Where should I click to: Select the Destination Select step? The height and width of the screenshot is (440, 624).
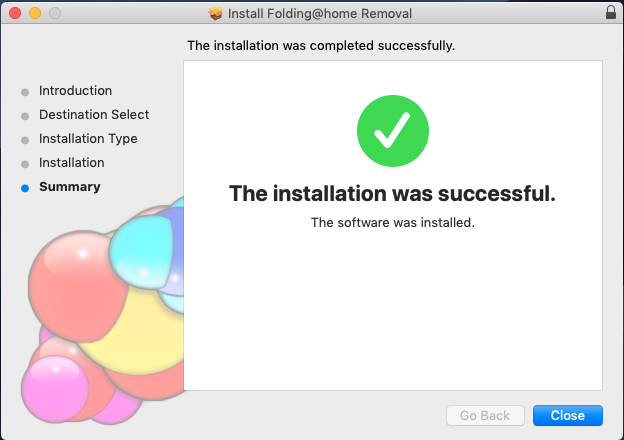pyautogui.click(x=94, y=115)
